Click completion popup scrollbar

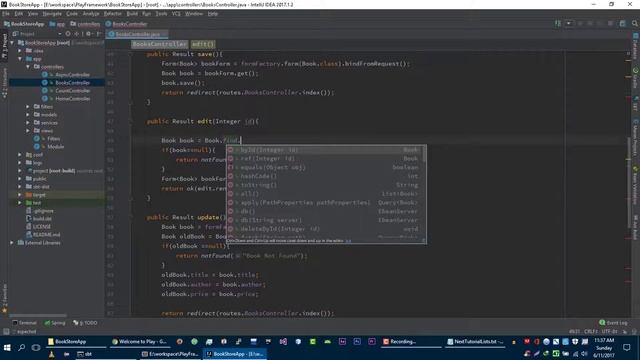(x=424, y=154)
